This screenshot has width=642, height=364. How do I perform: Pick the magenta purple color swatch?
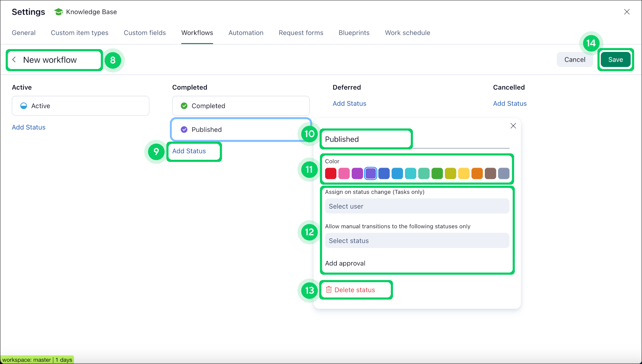coord(357,173)
